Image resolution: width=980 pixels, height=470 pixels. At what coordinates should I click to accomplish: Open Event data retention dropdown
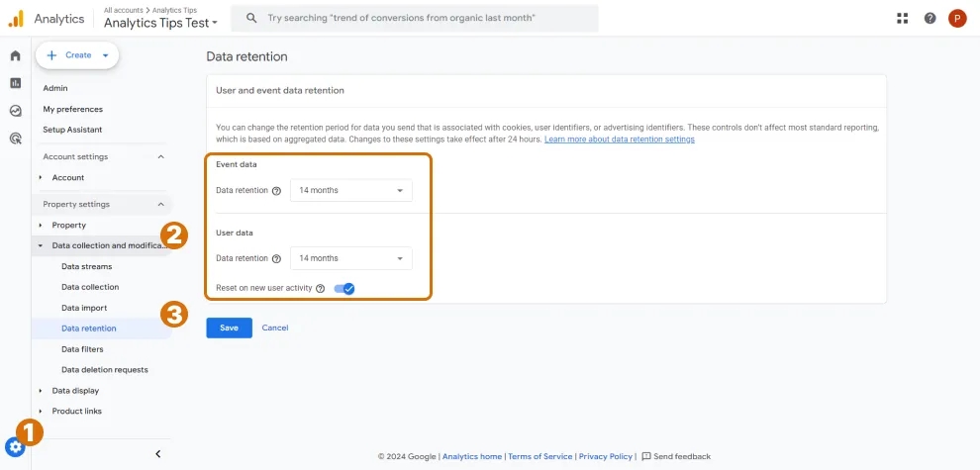[x=351, y=190]
